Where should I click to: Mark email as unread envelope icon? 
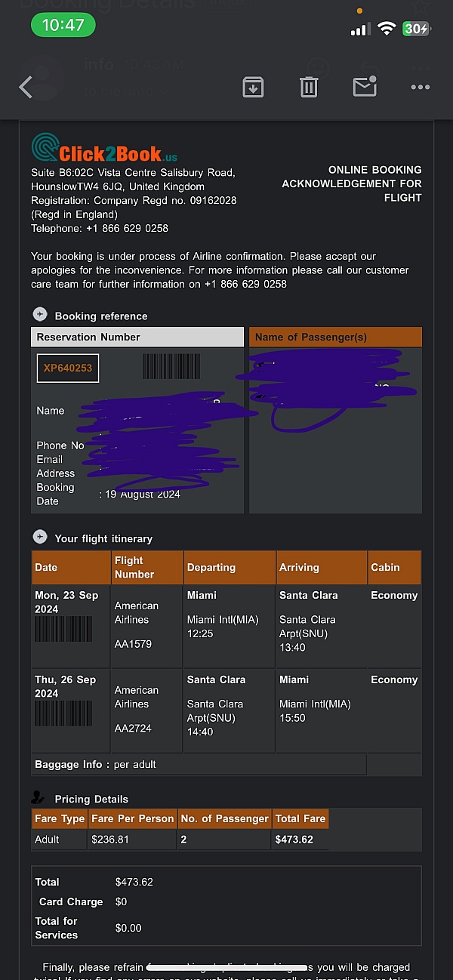tap(365, 86)
